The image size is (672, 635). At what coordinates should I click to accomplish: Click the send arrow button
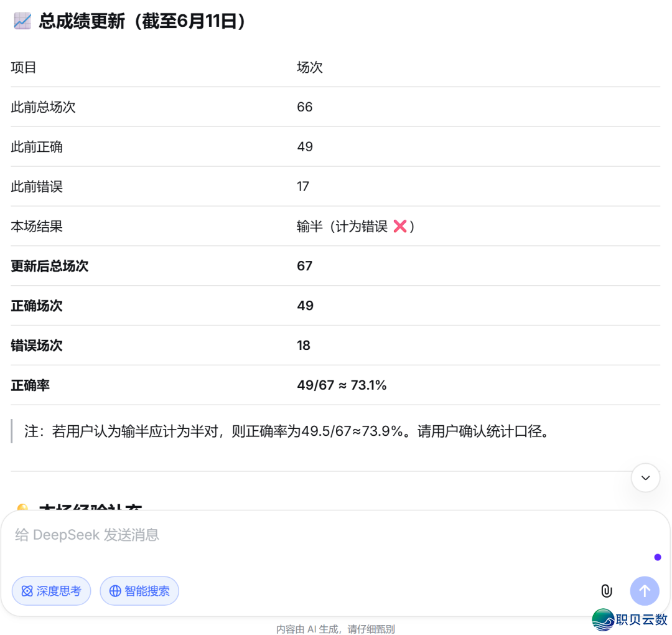tap(645, 591)
